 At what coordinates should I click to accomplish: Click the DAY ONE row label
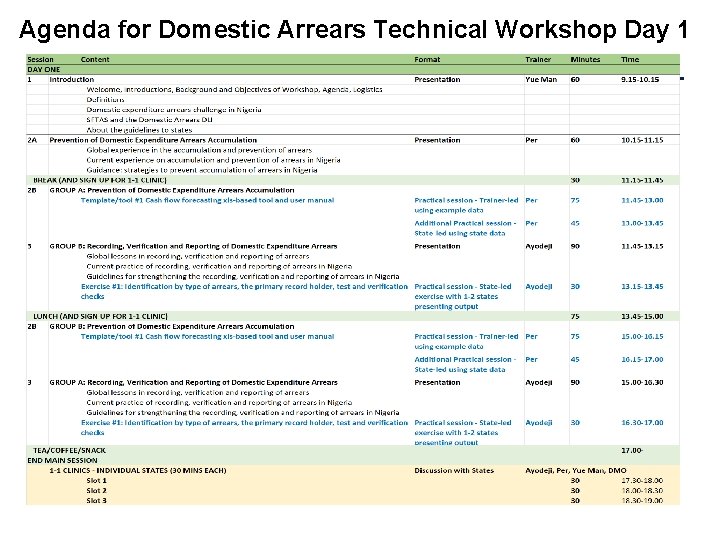[44, 69]
